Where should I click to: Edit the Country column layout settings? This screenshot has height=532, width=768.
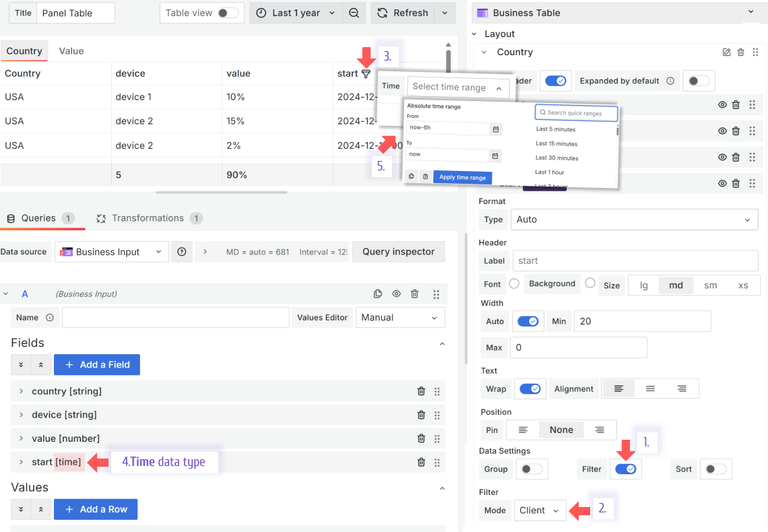(726, 52)
